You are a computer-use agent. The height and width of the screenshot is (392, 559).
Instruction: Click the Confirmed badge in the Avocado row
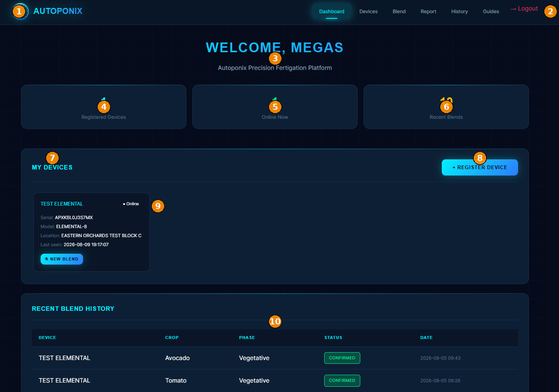tap(342, 358)
